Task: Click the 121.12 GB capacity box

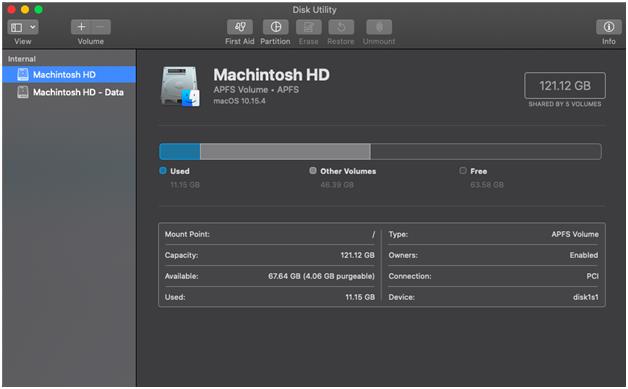Action: click(565, 85)
